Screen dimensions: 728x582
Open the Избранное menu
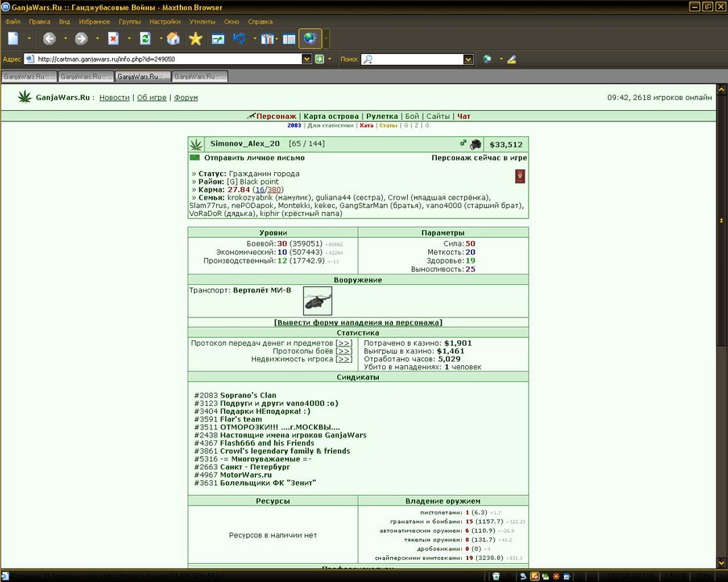pos(94,21)
